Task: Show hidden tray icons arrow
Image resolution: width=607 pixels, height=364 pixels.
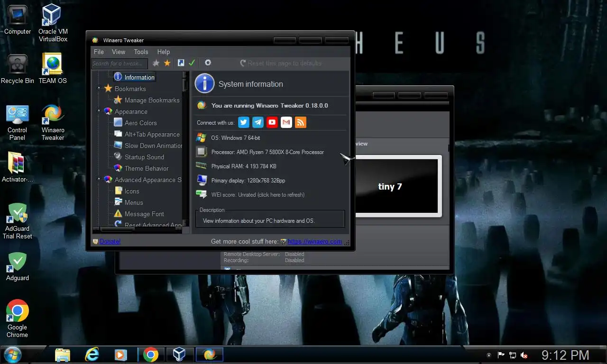Action: point(489,355)
